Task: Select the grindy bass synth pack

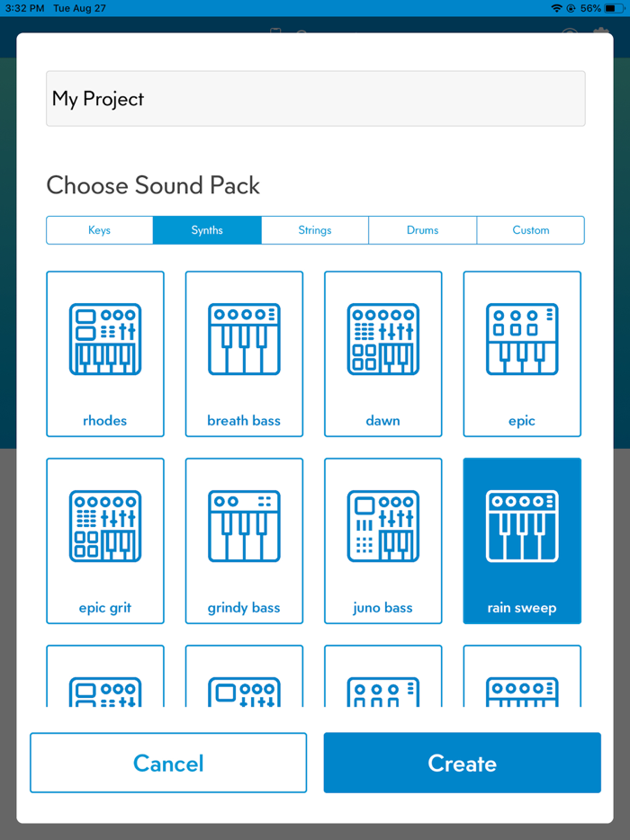Action: 244,541
